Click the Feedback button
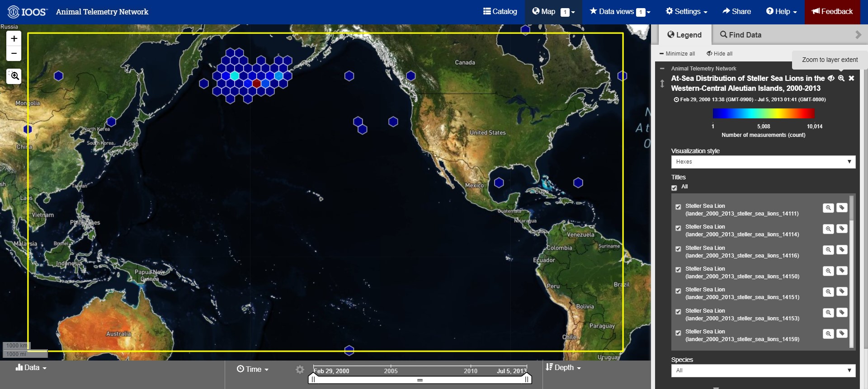The height and width of the screenshot is (389, 868). click(x=832, y=12)
